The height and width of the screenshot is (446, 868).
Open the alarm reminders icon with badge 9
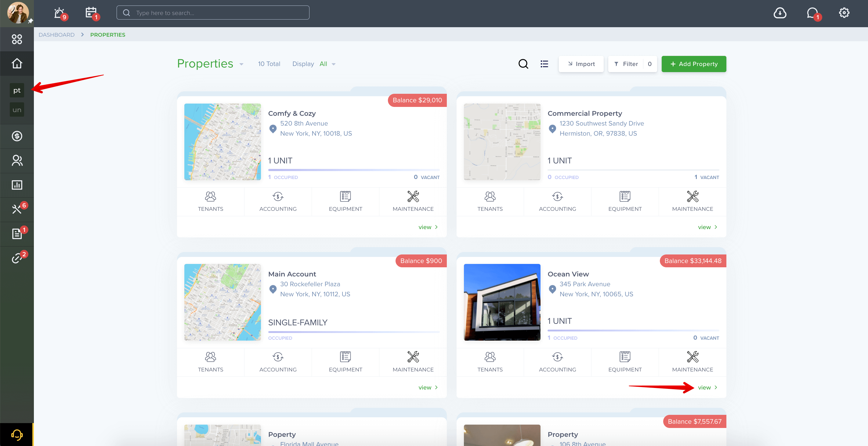click(60, 13)
